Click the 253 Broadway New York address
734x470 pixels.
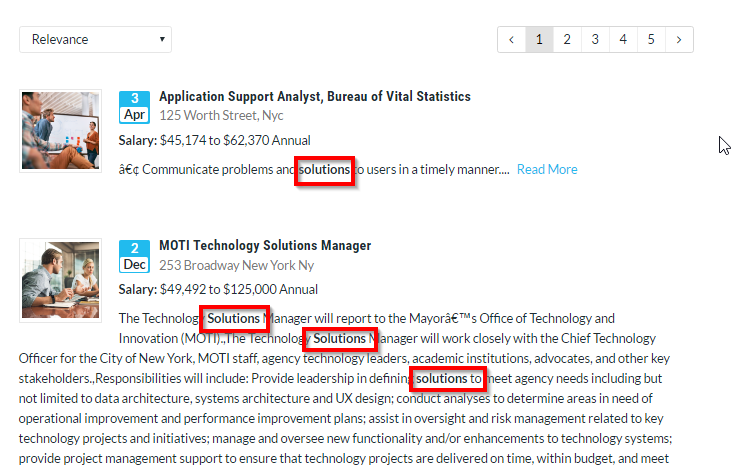236,265
